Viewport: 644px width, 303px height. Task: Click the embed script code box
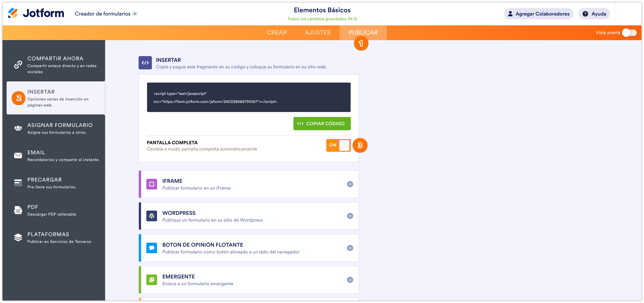[249, 97]
